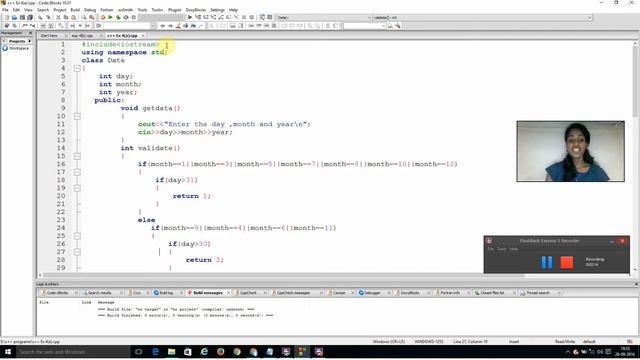The image size is (640, 360).
Task: Switch to the Start here tab
Action: tap(49, 36)
